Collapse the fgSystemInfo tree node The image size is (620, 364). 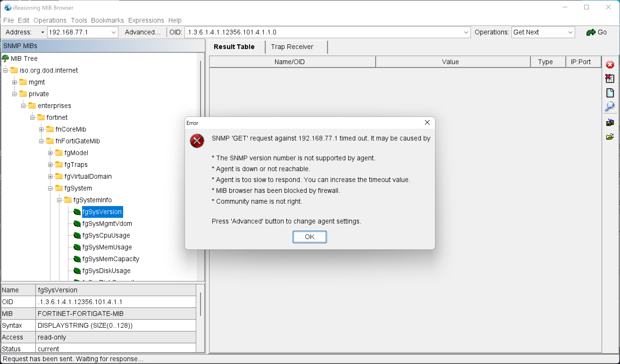point(59,200)
